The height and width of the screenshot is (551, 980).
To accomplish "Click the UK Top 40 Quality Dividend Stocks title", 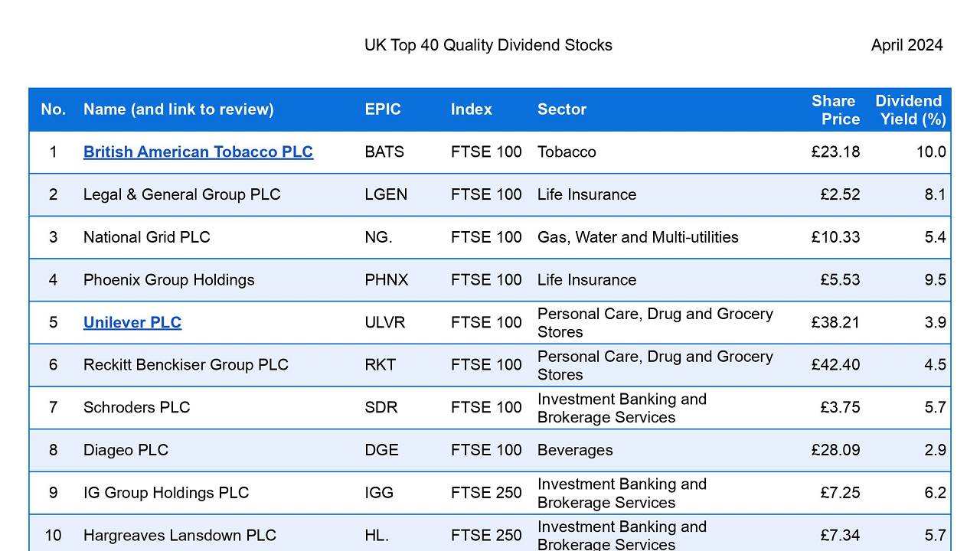I will coord(488,45).
